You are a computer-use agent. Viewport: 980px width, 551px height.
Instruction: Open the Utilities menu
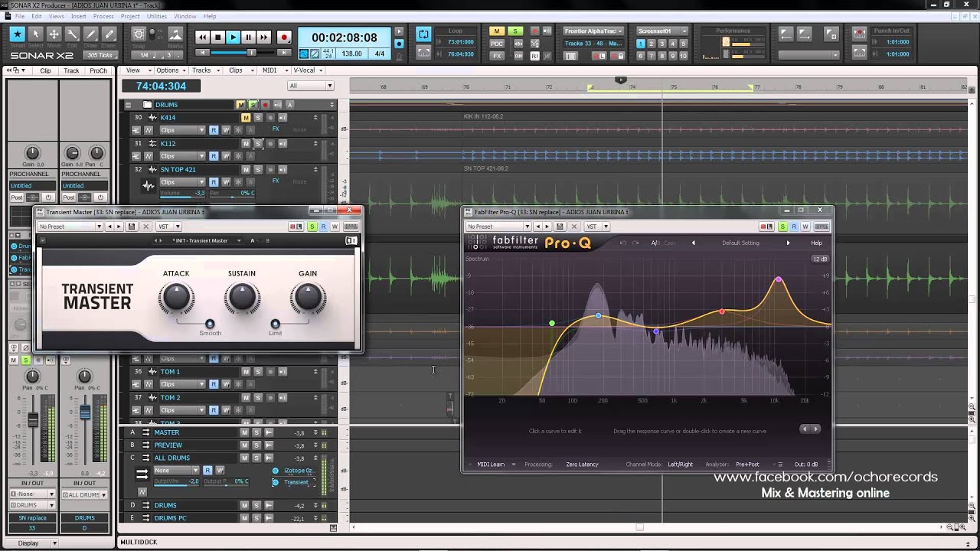(x=156, y=16)
